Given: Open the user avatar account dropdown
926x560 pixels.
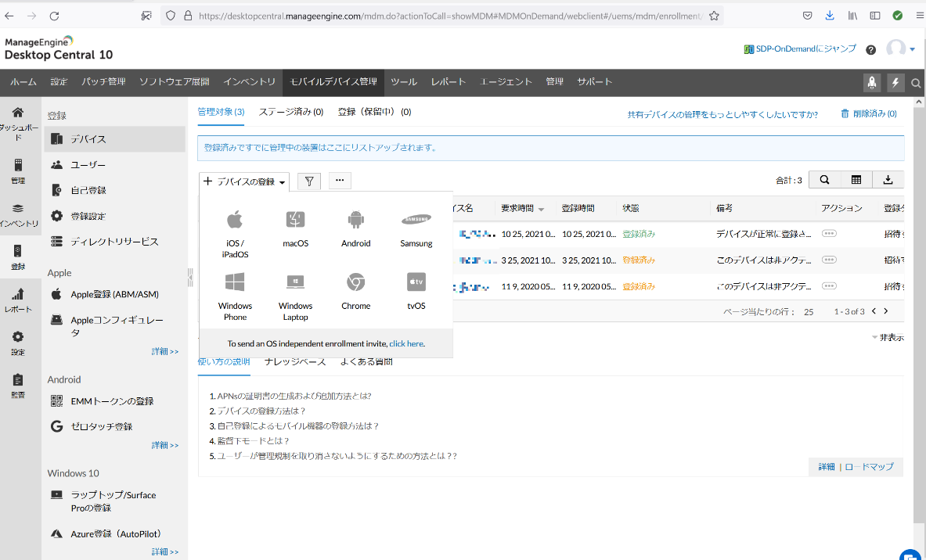Looking at the screenshot, I should click(x=900, y=49).
